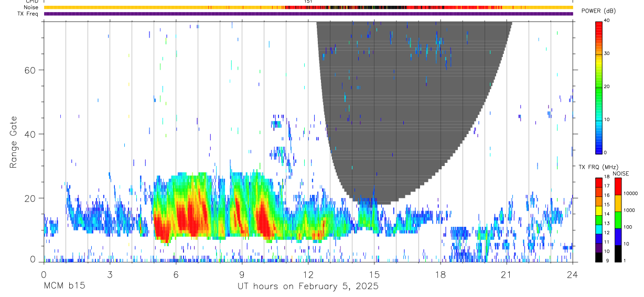Click the "0" tick on UT hours axis

click(44, 274)
